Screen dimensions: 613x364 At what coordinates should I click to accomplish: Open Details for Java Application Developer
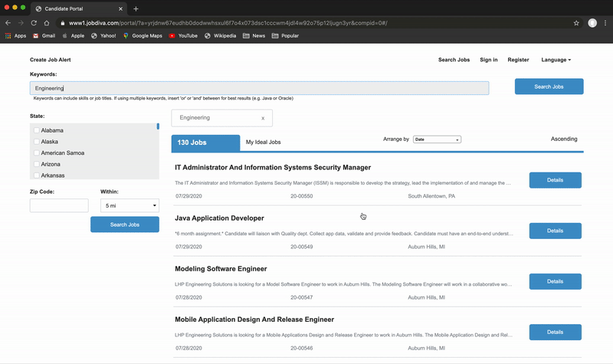tap(555, 231)
